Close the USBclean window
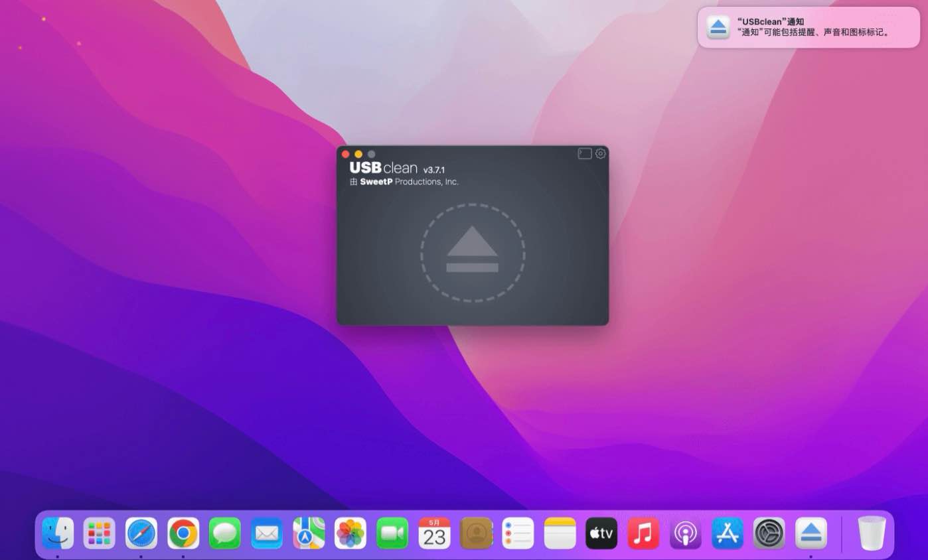Screen dimensions: 928x560 [x=345, y=154]
